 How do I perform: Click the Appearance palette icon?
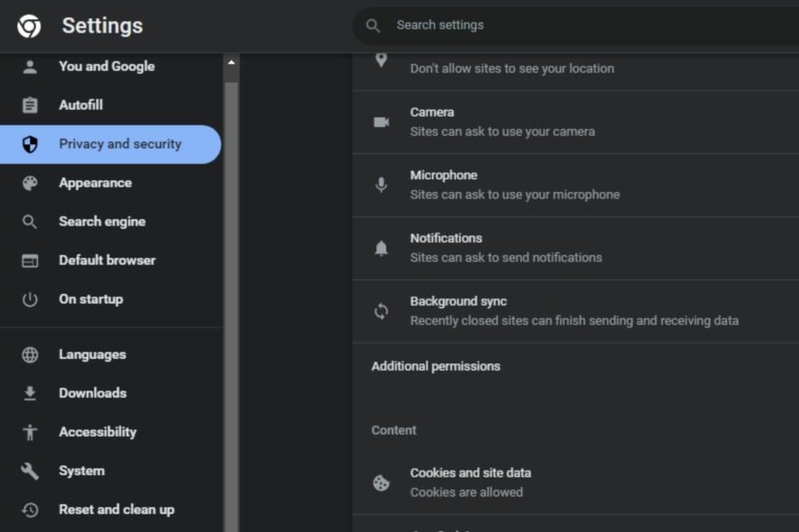coord(30,182)
